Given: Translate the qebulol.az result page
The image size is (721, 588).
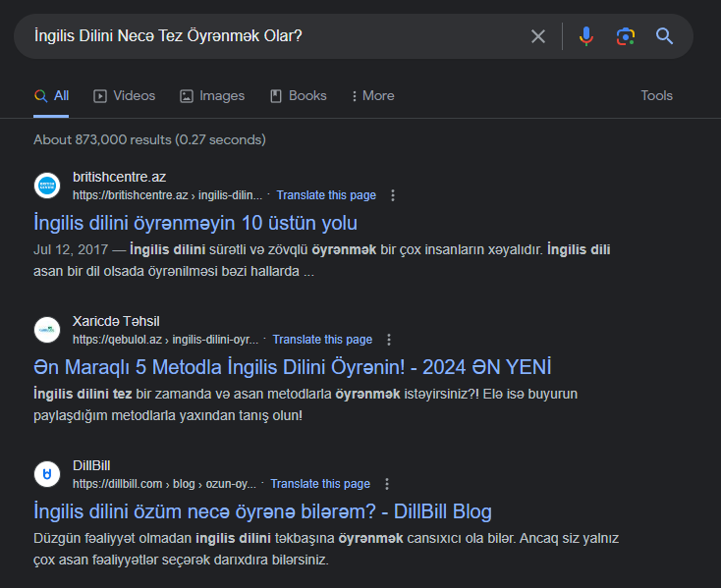Looking at the screenshot, I should (322, 340).
